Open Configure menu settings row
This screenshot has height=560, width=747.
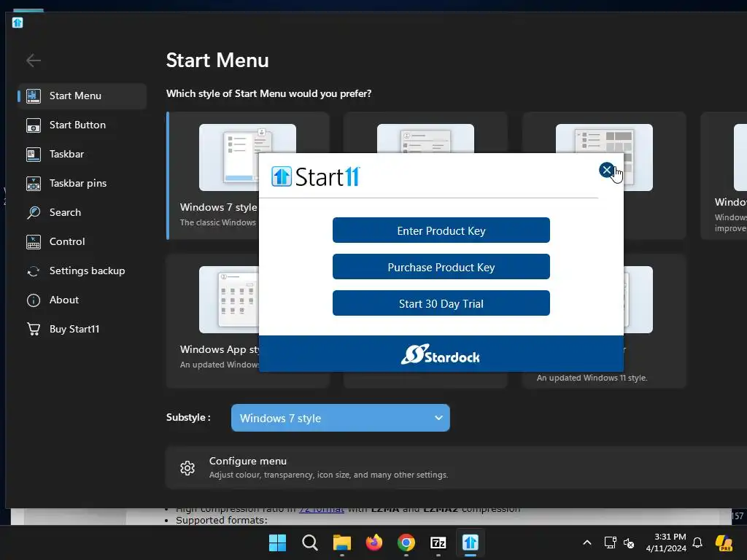pos(456,468)
